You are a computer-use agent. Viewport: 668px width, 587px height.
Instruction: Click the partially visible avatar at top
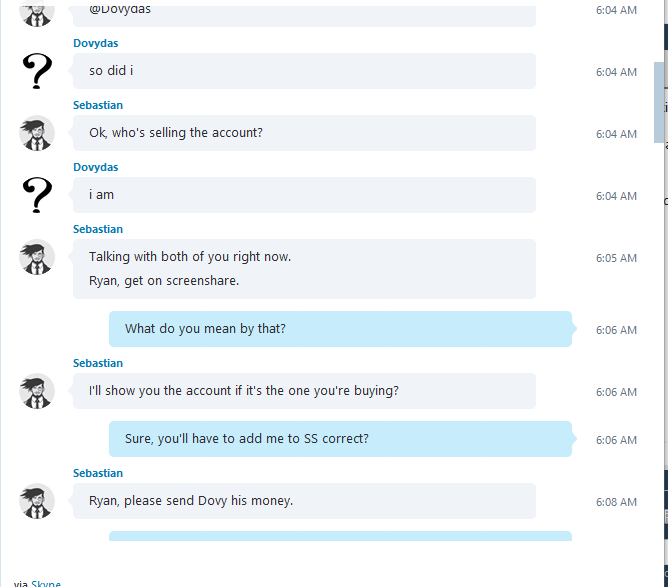point(37,13)
